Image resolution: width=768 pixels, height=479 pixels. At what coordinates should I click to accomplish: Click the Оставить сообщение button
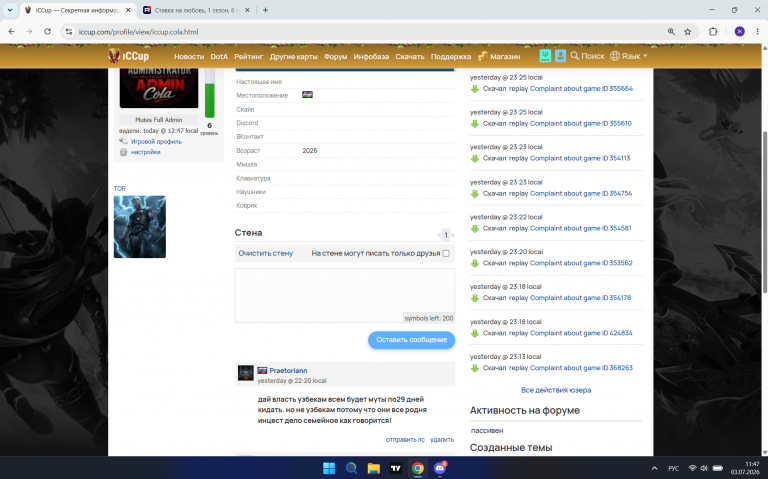coord(411,339)
